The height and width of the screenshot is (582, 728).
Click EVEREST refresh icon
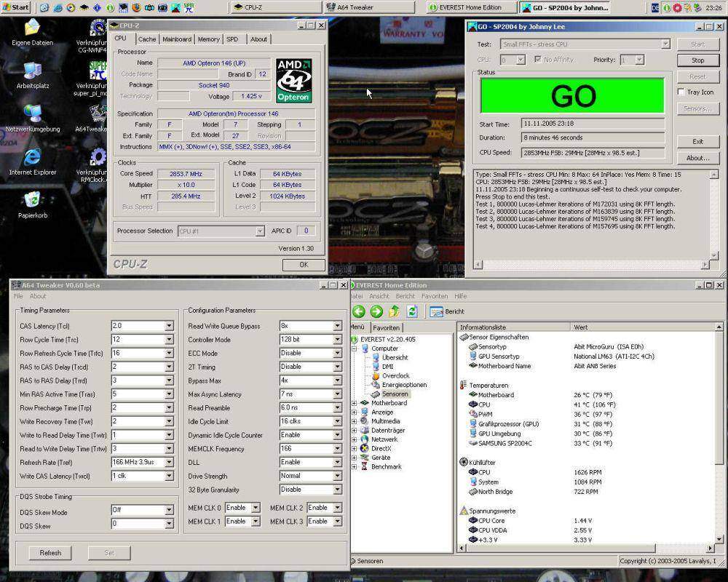coord(412,311)
